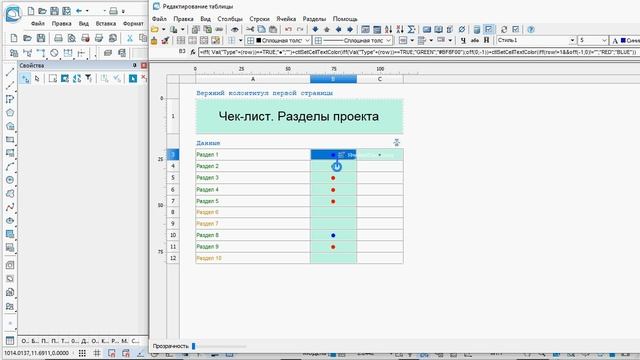640x360 pixels.
Task: Select the line drawing tool in left toolbar
Action: pos(10,72)
